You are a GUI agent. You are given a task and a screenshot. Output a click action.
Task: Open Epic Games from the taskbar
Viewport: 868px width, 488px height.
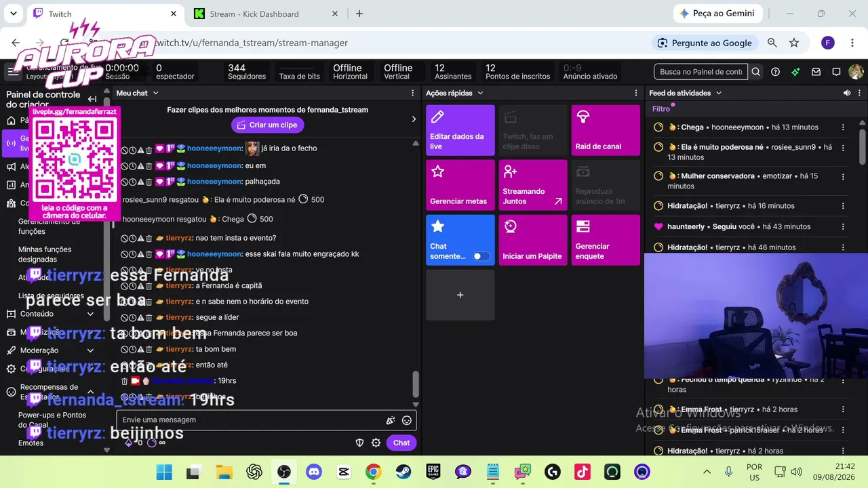click(433, 472)
